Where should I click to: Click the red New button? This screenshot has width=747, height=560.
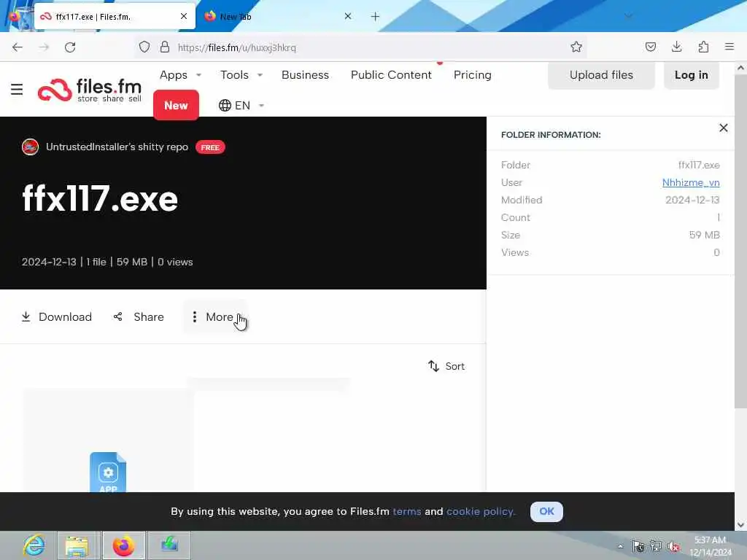(x=176, y=105)
